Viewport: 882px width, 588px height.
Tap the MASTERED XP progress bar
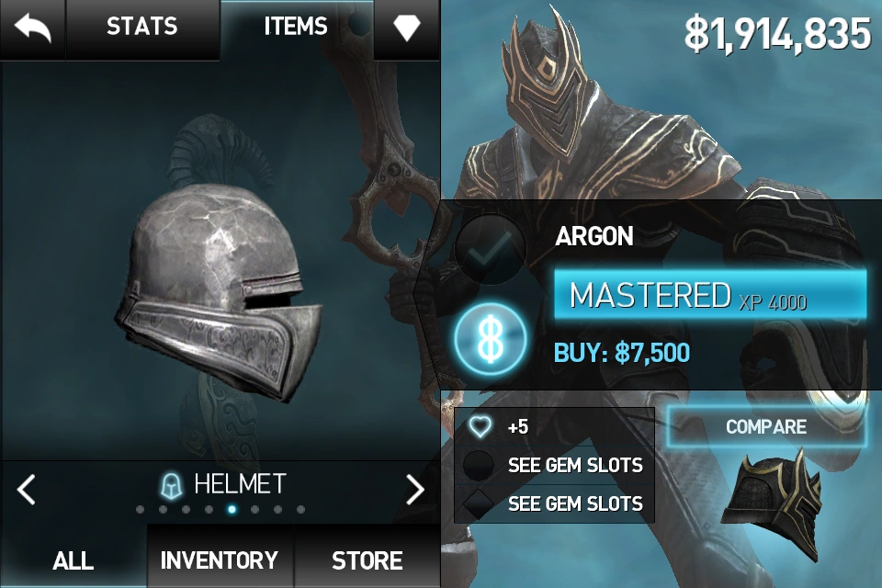pos(710,295)
